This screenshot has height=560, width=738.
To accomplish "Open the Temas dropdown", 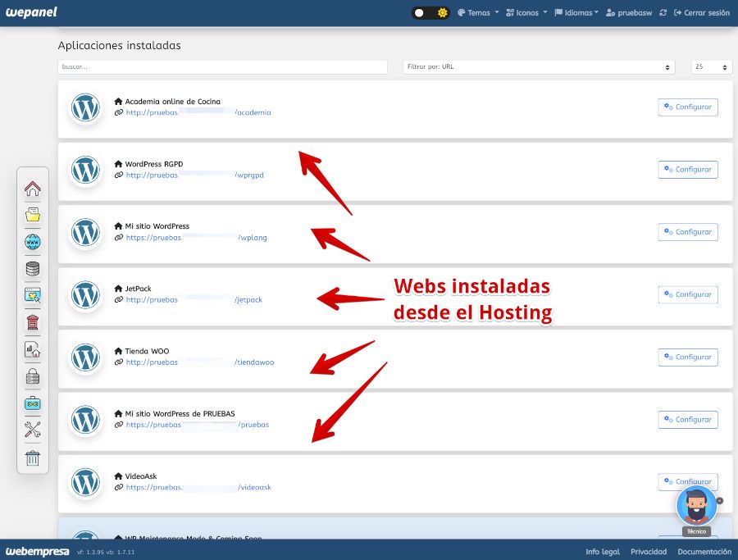I will point(476,13).
